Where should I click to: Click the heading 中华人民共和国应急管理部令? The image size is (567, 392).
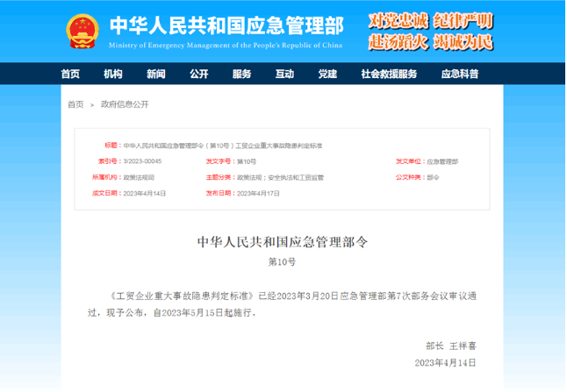tap(283, 242)
